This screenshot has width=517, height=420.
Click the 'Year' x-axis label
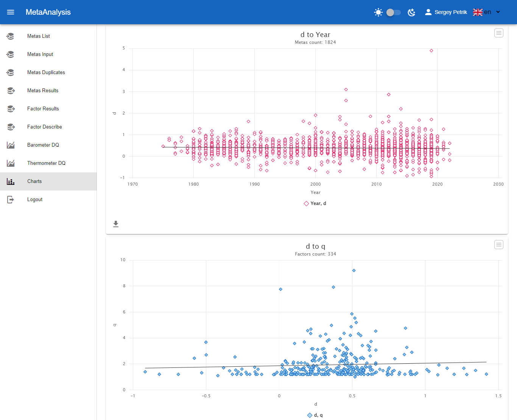315,192
